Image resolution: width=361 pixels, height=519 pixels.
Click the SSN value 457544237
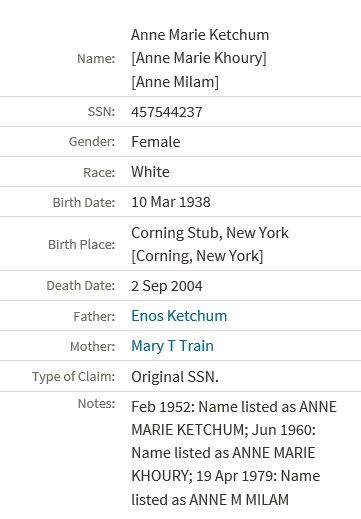click(167, 112)
